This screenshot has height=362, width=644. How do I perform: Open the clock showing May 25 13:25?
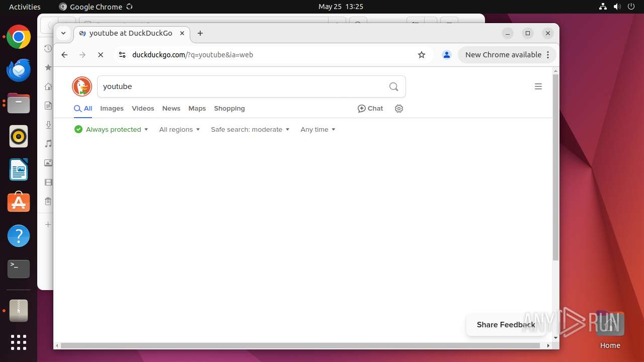341,7
